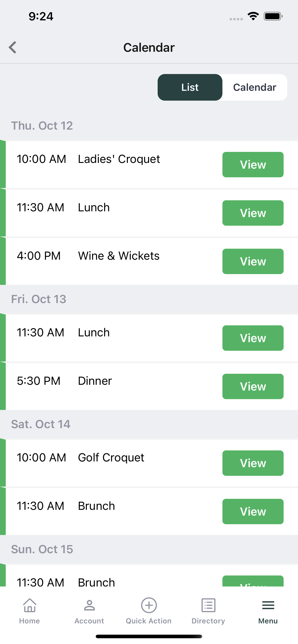The image size is (298, 644).
Task: Tap the Thu. Oct 12 date header
Action: [x=42, y=126]
